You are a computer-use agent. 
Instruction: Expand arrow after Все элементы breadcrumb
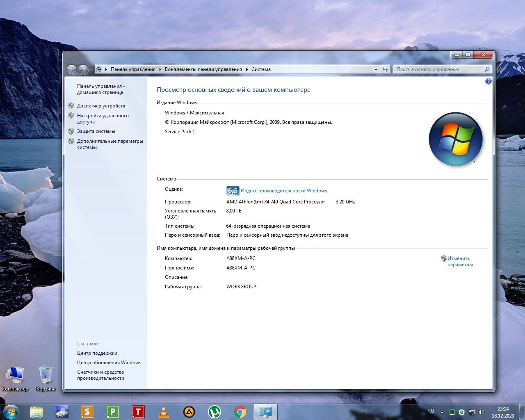click(x=247, y=69)
